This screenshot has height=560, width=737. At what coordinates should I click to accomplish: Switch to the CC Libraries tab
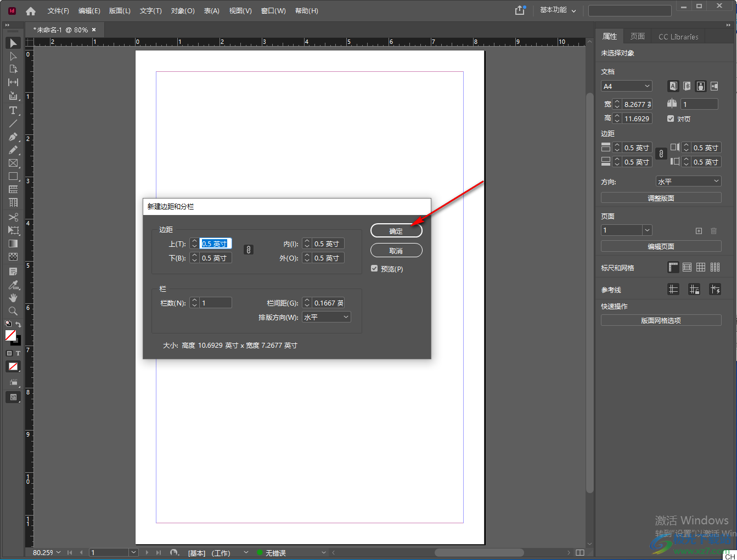(x=678, y=37)
